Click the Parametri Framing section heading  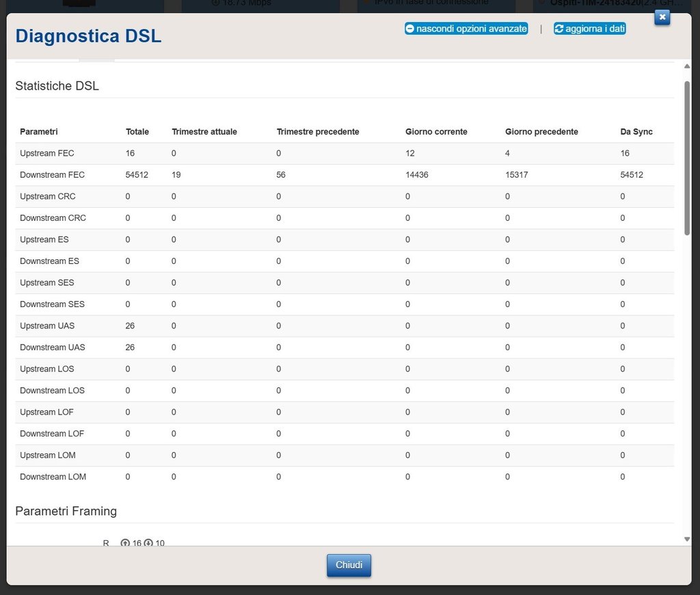click(x=66, y=511)
